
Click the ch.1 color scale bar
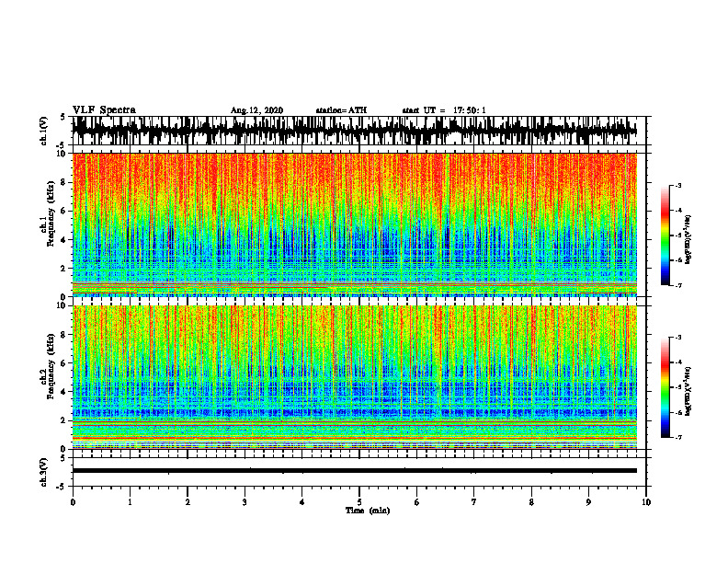coord(665,236)
